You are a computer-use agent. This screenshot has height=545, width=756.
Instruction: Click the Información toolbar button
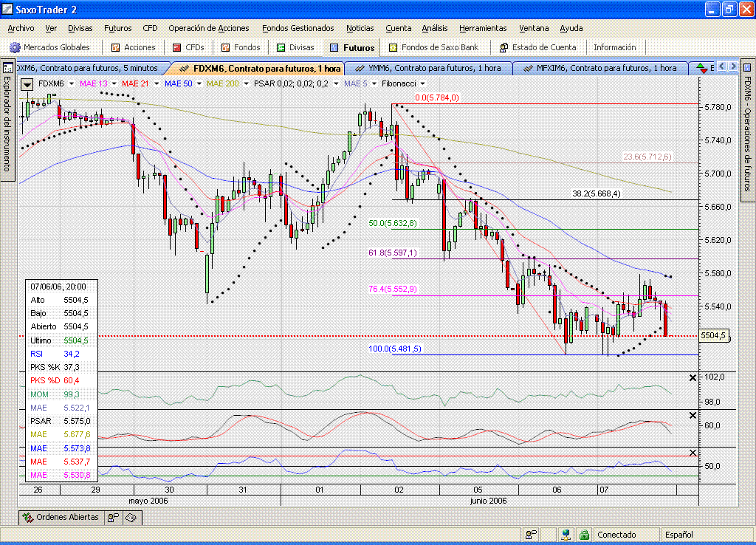pos(615,47)
